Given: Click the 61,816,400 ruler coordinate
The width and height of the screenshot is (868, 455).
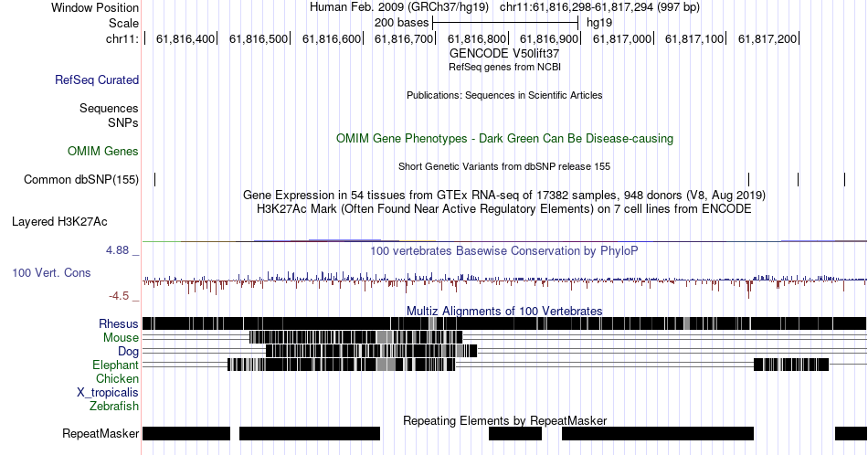Looking at the screenshot, I should click(x=185, y=38).
